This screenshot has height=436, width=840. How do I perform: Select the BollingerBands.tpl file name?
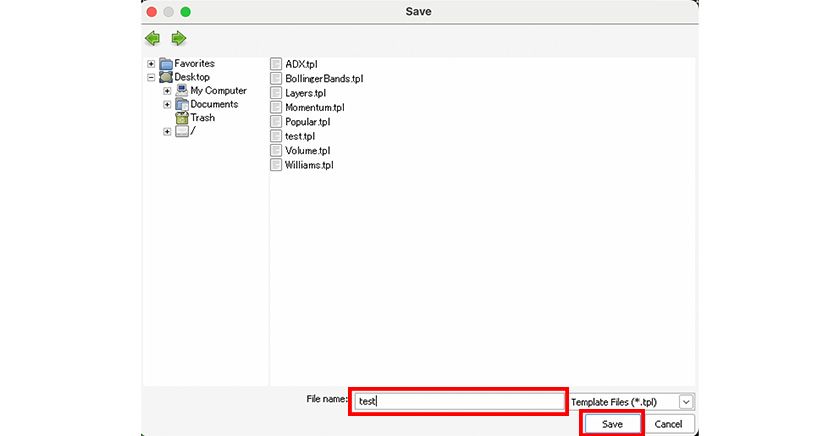click(x=324, y=79)
